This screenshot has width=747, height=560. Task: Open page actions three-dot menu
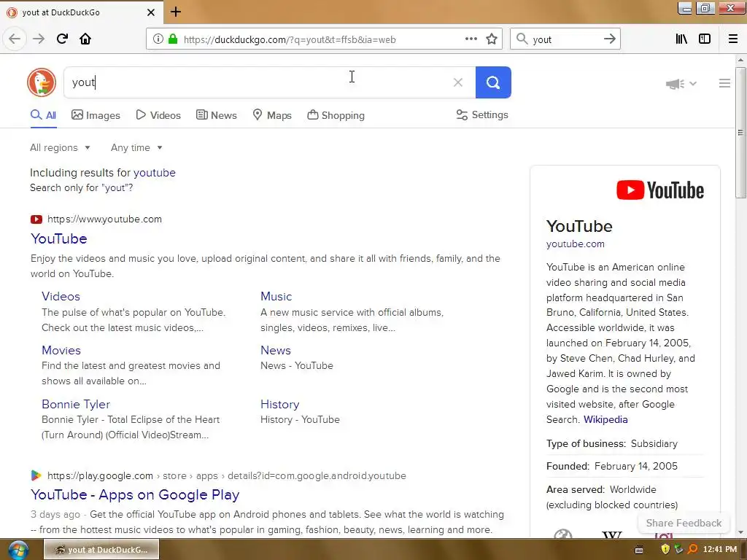(471, 39)
